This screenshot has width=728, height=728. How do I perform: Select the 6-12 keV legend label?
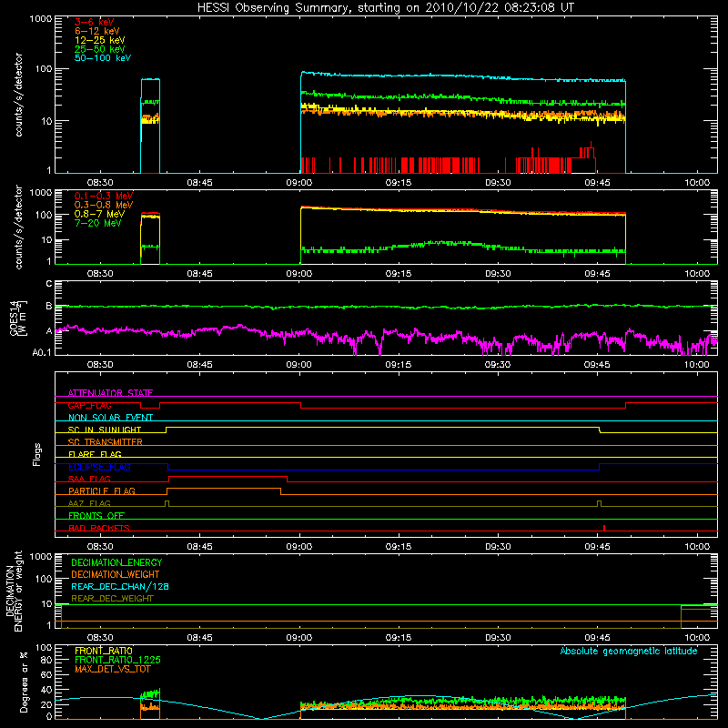click(x=97, y=31)
